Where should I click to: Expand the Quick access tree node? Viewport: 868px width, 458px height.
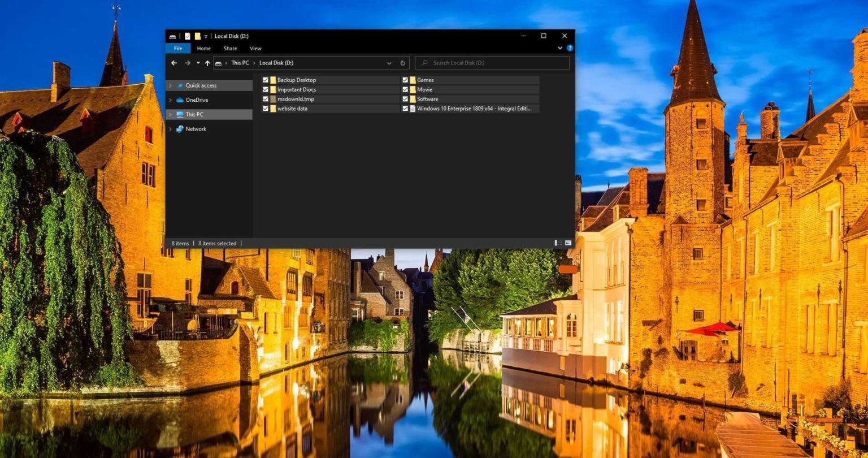pos(171,85)
